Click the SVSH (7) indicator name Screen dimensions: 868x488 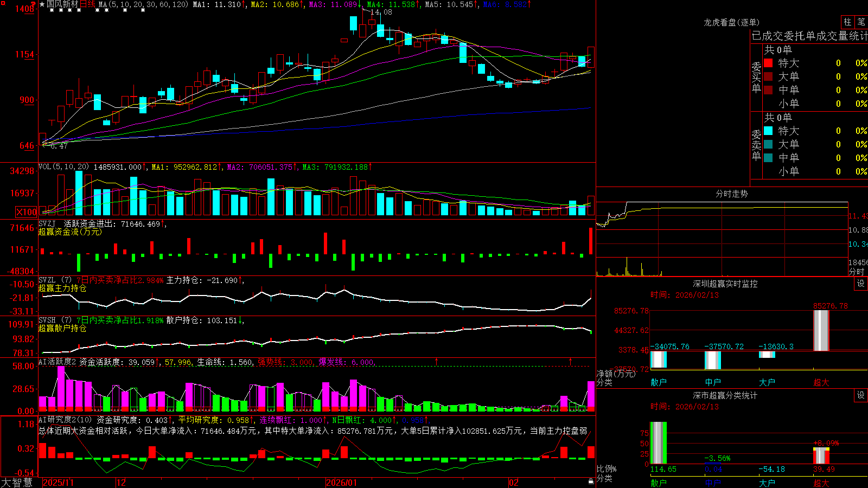point(55,320)
